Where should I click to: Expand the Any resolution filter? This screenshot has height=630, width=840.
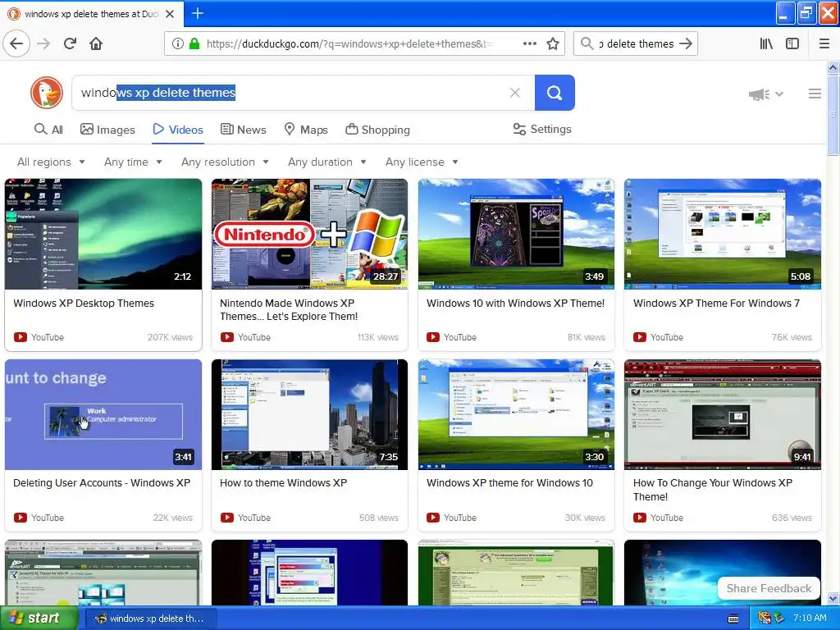point(225,162)
